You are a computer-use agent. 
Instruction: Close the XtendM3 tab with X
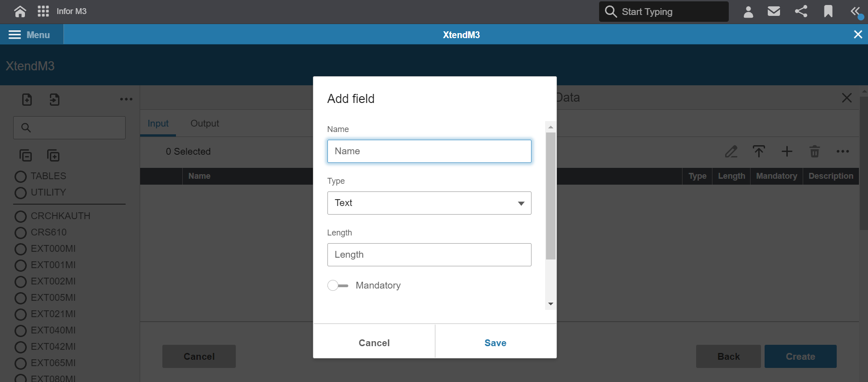coord(858,34)
